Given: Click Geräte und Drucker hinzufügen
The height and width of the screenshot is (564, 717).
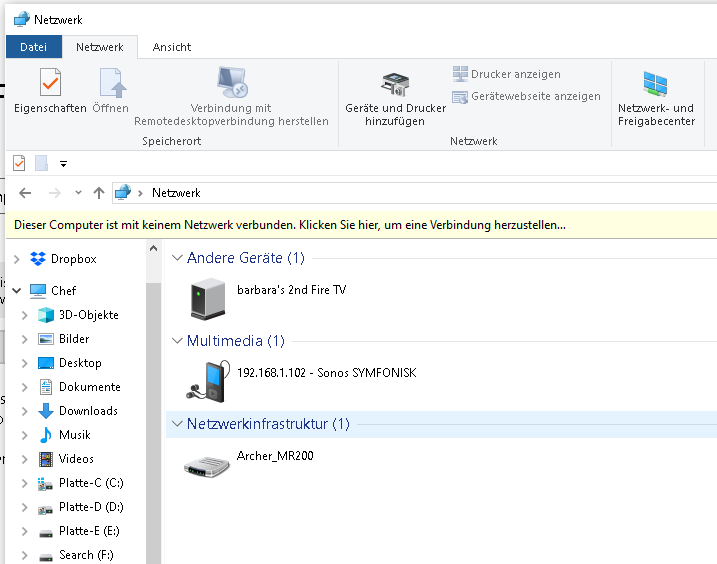Looking at the screenshot, I should (x=395, y=99).
